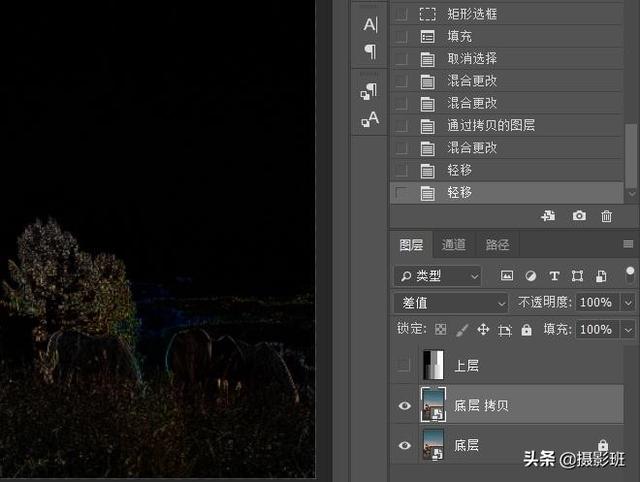The height and width of the screenshot is (482, 640).
Task: Click the 填充 100% value field
Action: 596,329
